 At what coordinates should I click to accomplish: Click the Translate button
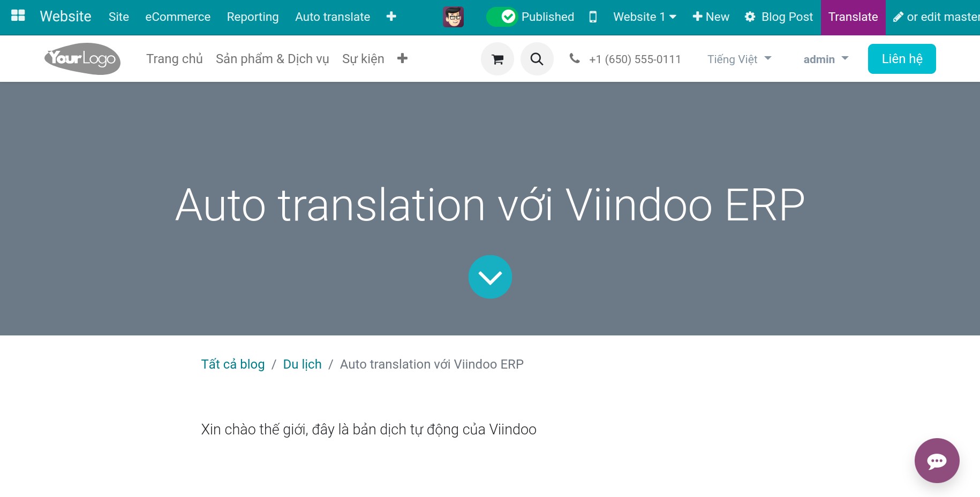pyautogui.click(x=853, y=17)
